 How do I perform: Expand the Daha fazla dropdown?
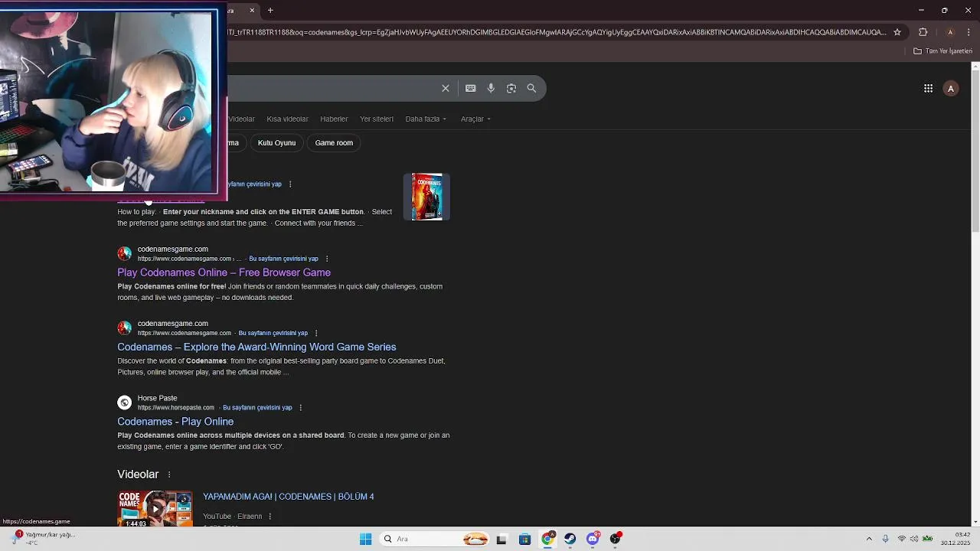pos(426,119)
